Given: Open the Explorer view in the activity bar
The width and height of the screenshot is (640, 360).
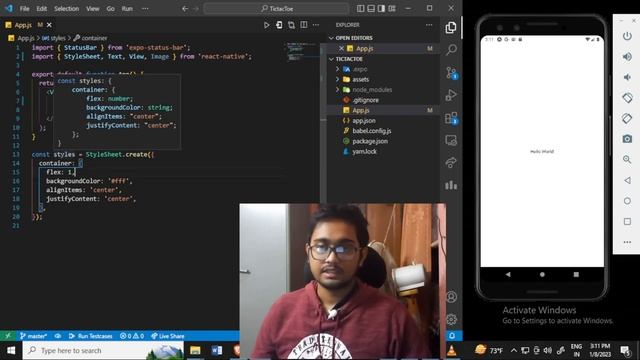Looking at the screenshot, I should point(451,27).
